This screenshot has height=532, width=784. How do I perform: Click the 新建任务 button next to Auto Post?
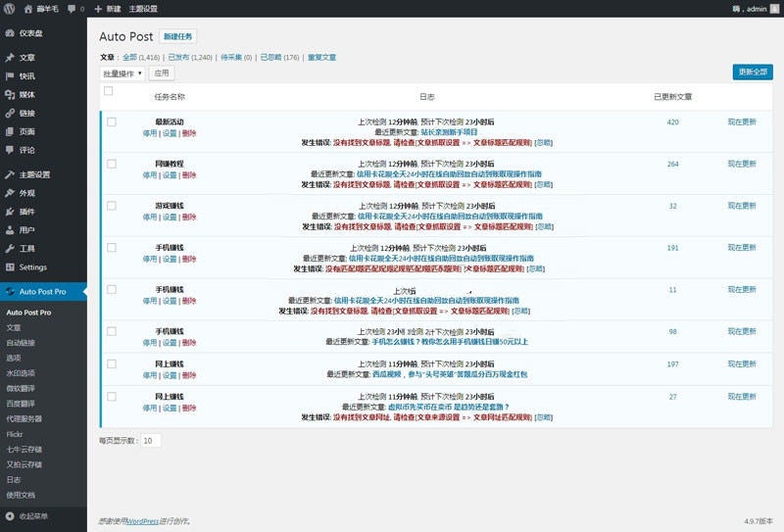(x=178, y=36)
